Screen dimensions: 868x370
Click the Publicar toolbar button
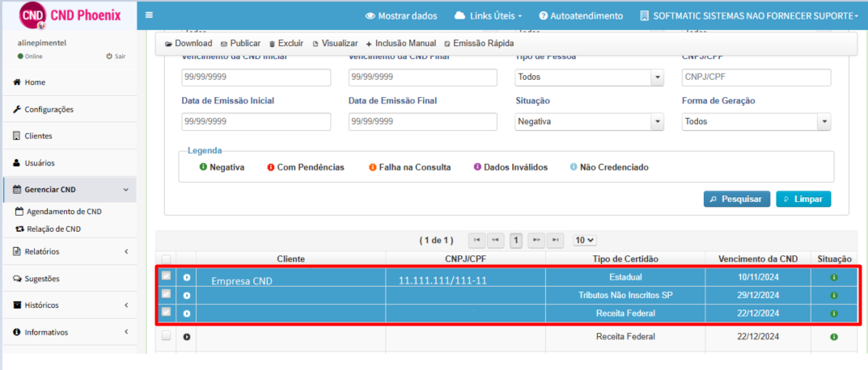tap(240, 43)
